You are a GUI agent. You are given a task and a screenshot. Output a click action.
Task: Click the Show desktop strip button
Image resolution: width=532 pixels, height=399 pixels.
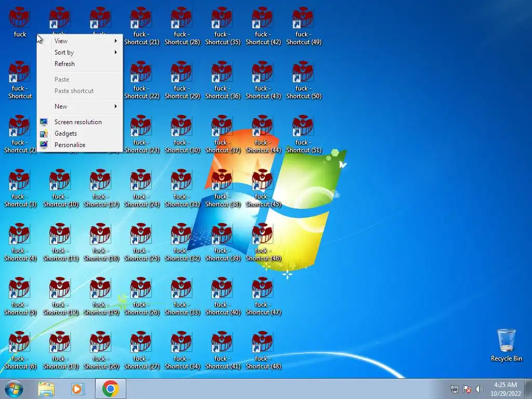point(528,389)
